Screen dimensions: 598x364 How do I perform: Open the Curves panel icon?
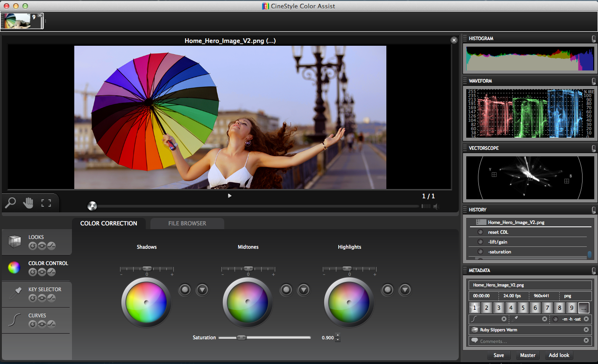(15, 320)
